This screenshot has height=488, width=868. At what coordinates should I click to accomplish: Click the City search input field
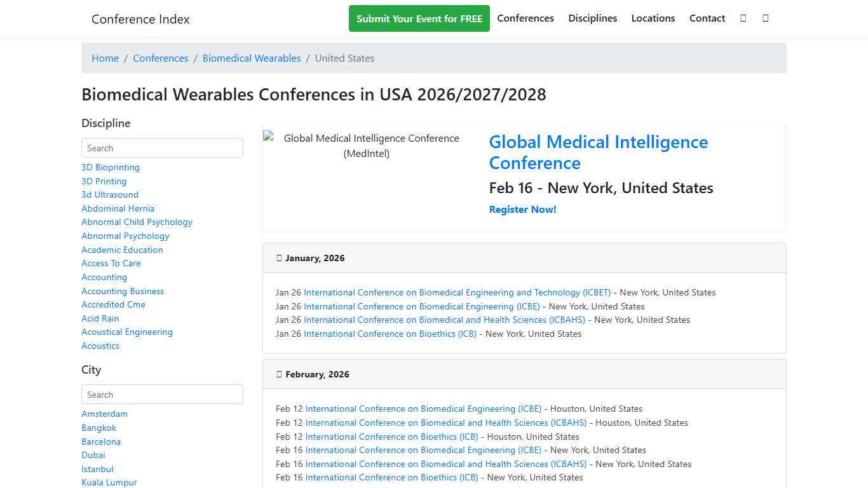coord(162,394)
